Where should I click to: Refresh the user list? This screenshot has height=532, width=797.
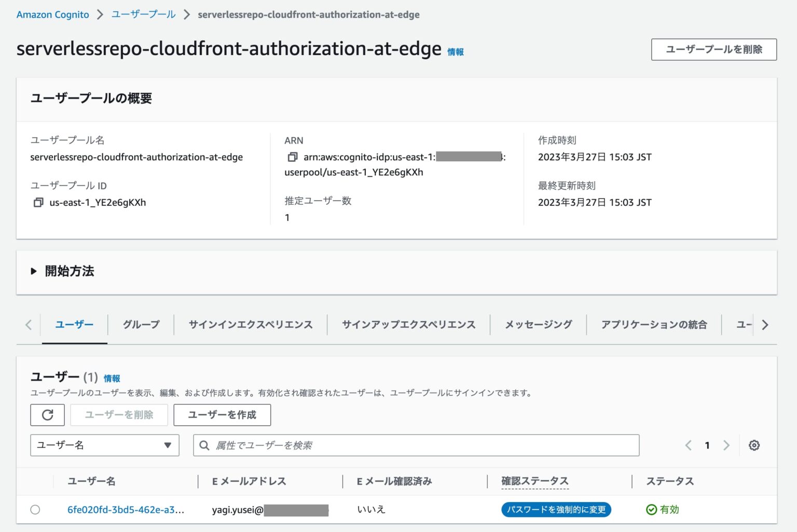pyautogui.click(x=47, y=415)
